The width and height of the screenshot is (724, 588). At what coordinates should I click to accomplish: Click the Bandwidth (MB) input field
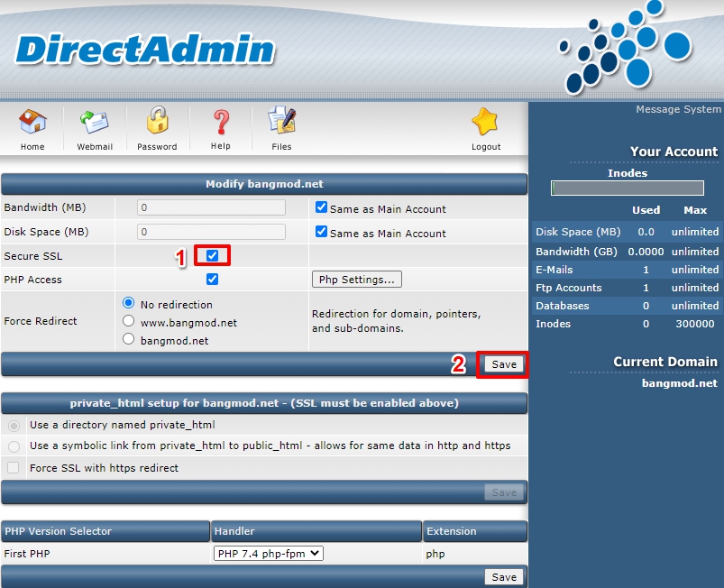click(x=212, y=207)
